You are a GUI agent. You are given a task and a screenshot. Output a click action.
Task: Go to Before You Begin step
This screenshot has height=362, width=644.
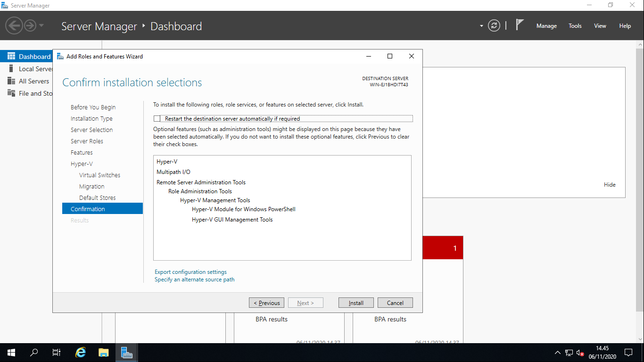pos(93,107)
